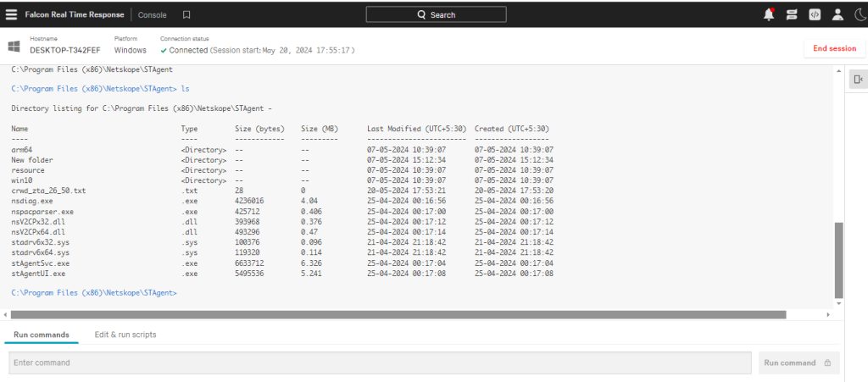Click the Last Modified (UTC+5:30) header
The image size is (868, 382).
pyautogui.click(x=415, y=129)
